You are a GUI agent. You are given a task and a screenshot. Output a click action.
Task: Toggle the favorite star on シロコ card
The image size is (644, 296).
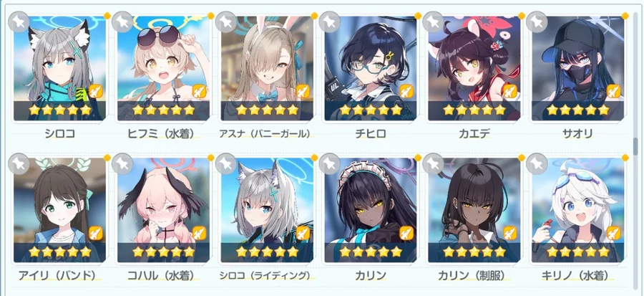pyautogui.click(x=19, y=22)
